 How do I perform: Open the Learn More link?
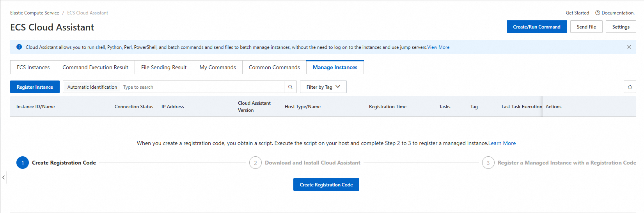(x=502, y=143)
